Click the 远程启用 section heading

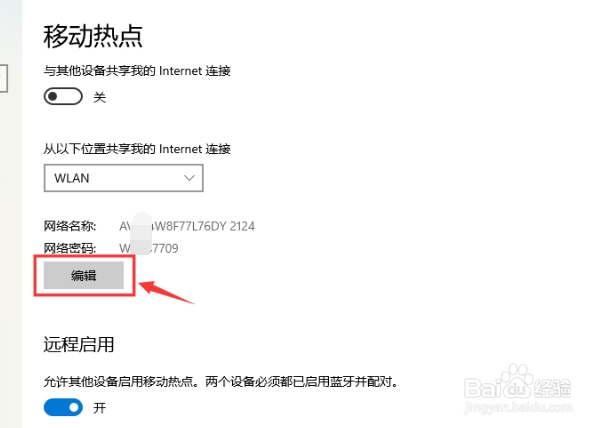(79, 344)
